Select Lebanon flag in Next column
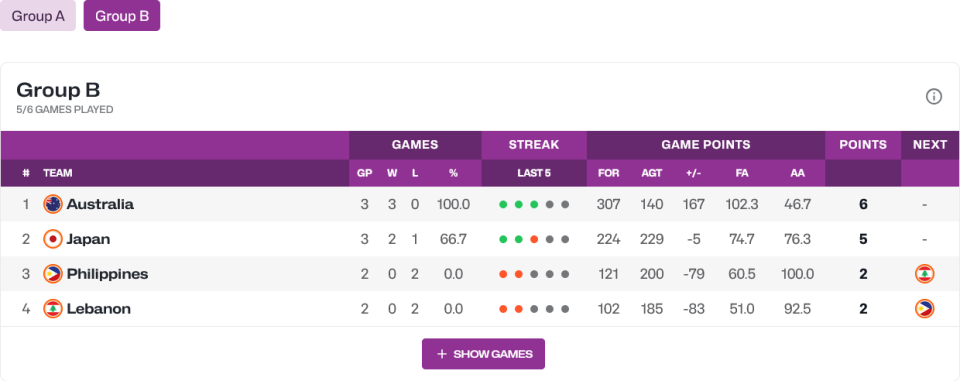The image size is (960, 381). tap(924, 274)
